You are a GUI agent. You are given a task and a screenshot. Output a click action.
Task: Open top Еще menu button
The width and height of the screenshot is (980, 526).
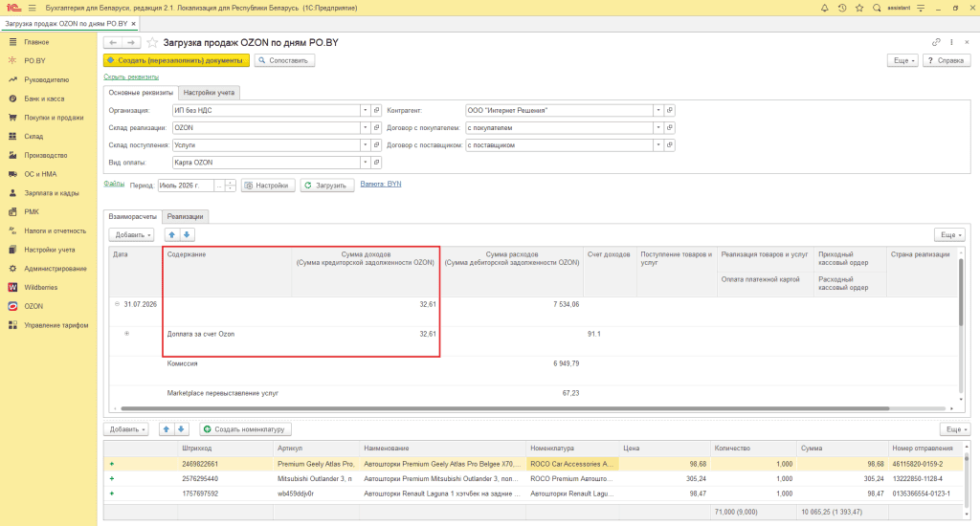(903, 60)
